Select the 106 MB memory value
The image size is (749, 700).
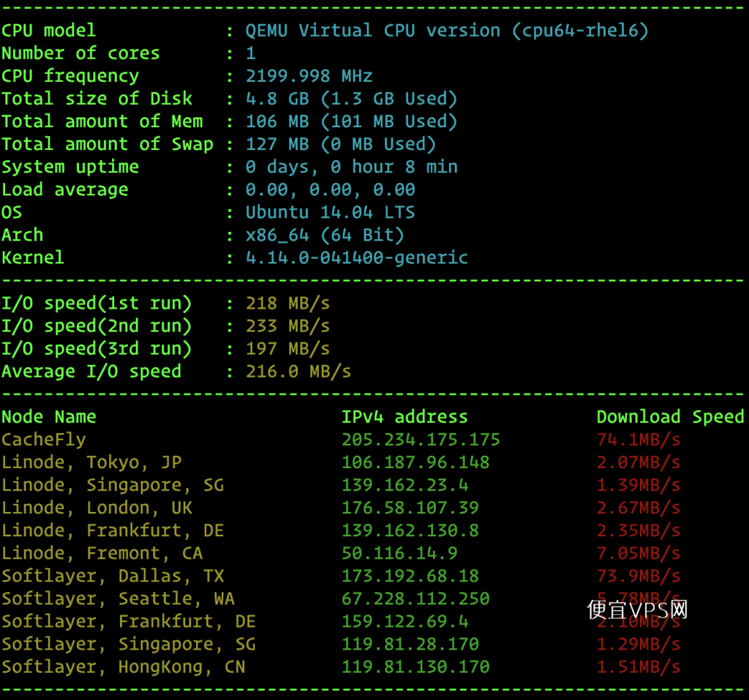click(x=277, y=121)
